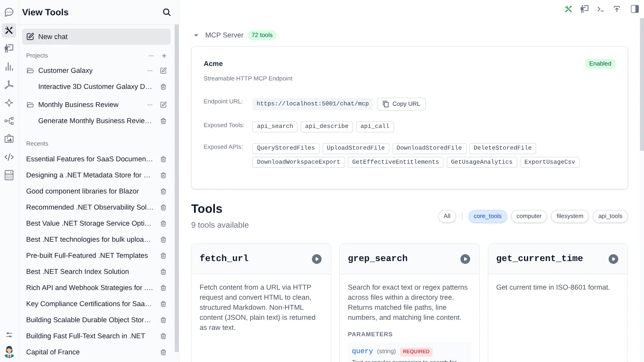
Task: Open the settings sliders icon in sidebar
Action: coord(9,335)
